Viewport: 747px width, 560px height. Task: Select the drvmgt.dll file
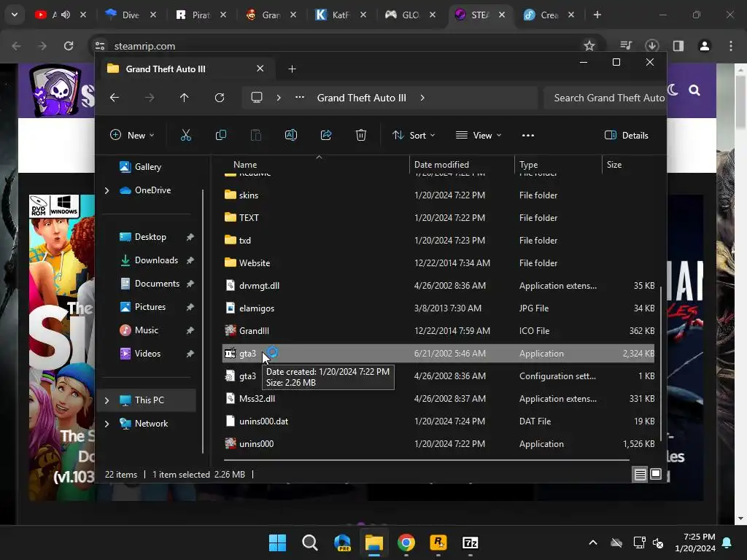pos(438,286)
